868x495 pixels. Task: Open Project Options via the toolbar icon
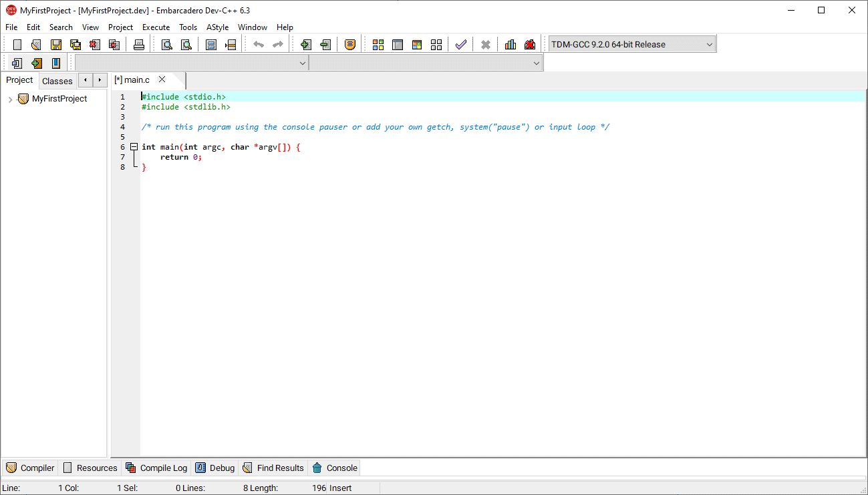click(350, 45)
